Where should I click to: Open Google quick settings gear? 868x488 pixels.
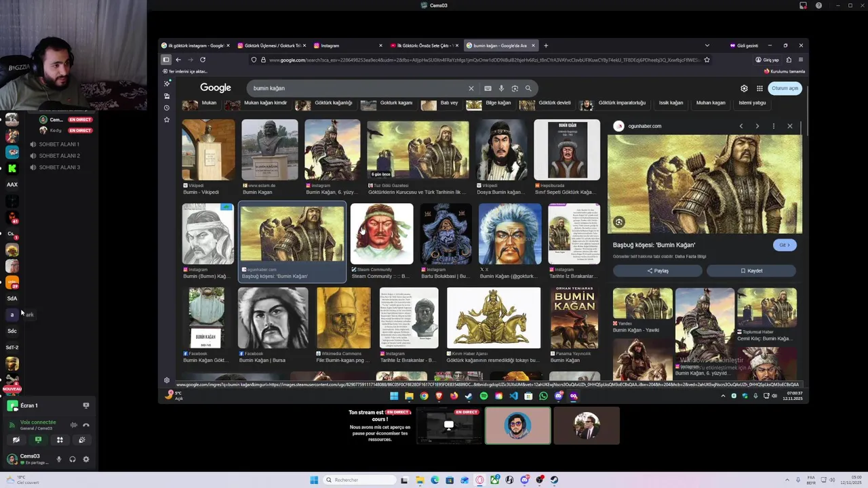744,88
